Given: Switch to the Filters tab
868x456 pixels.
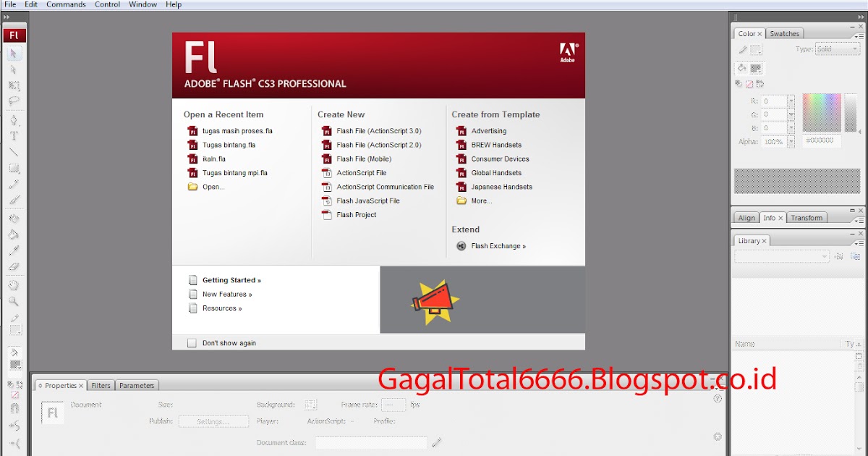Looking at the screenshot, I should (x=101, y=386).
